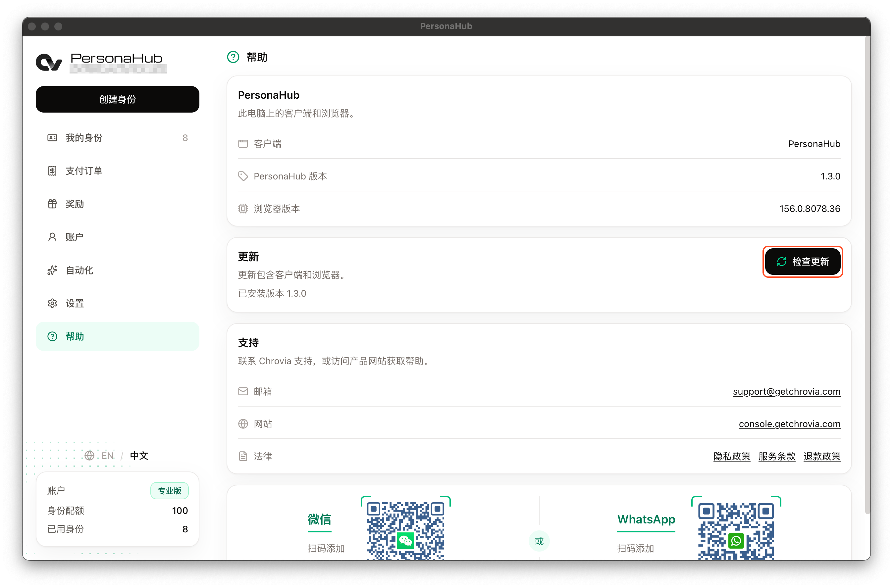Click the 检查更新 button

(803, 261)
